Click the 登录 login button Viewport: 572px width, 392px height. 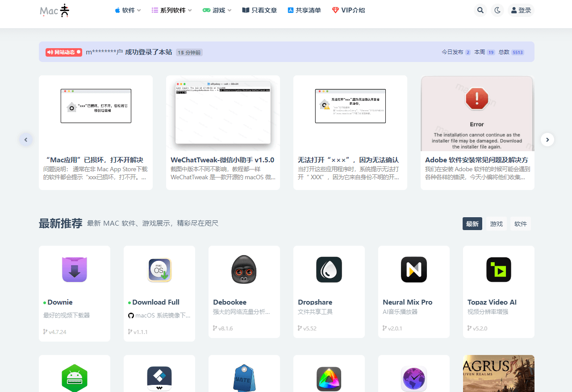coord(521,10)
